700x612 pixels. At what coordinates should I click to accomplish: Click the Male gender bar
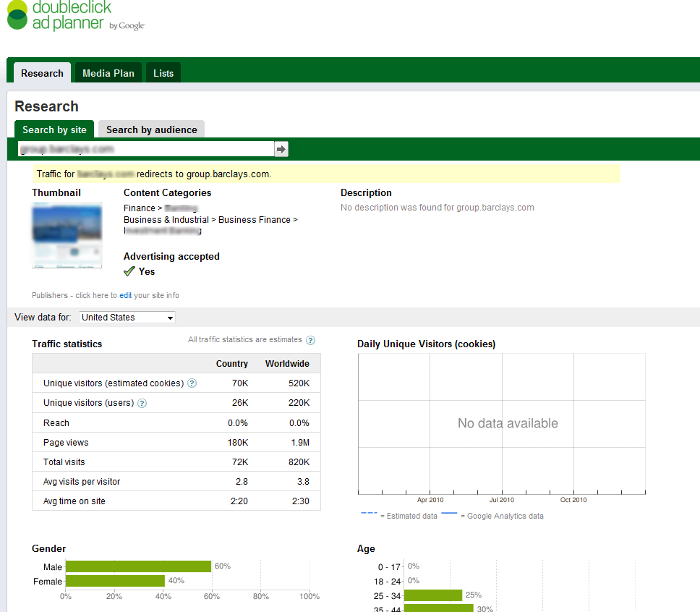coord(137,566)
